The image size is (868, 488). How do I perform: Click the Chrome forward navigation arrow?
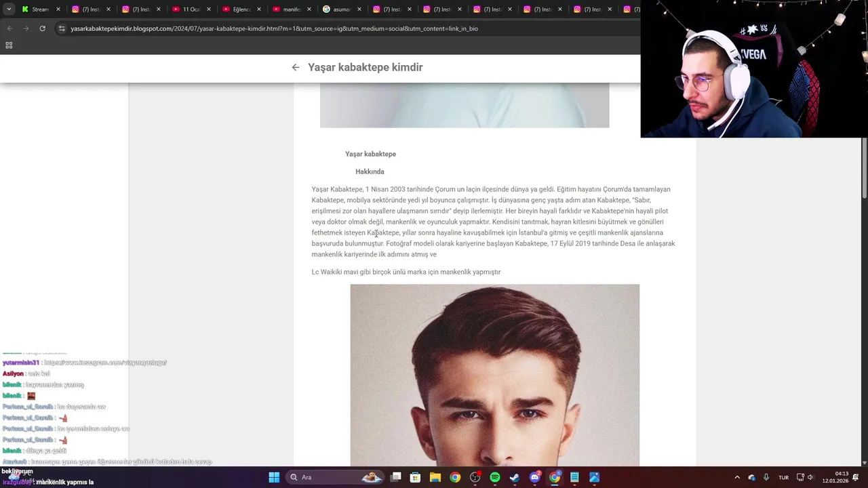(x=26, y=28)
